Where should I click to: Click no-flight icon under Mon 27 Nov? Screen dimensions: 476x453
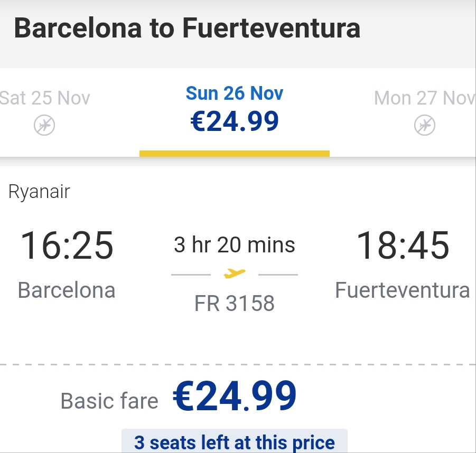[x=425, y=125]
